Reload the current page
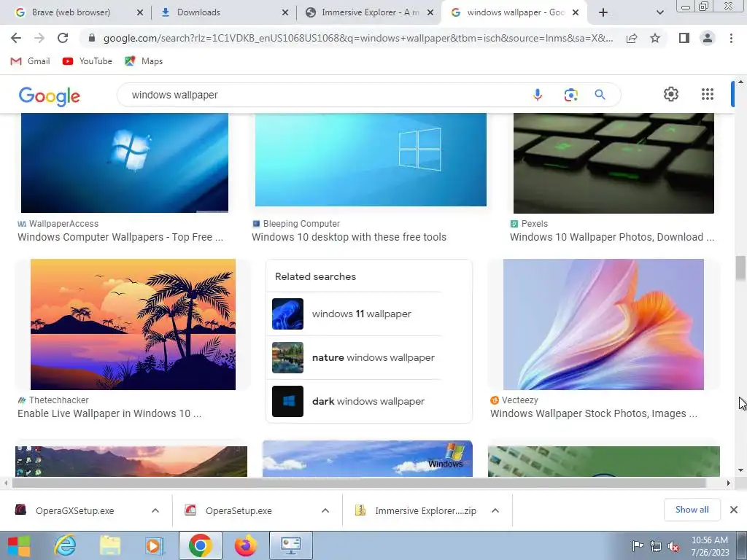Screen dimensions: 747x560 click(63, 38)
